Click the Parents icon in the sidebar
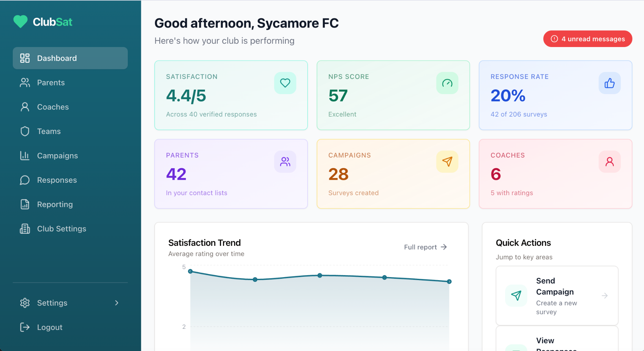 (x=25, y=82)
